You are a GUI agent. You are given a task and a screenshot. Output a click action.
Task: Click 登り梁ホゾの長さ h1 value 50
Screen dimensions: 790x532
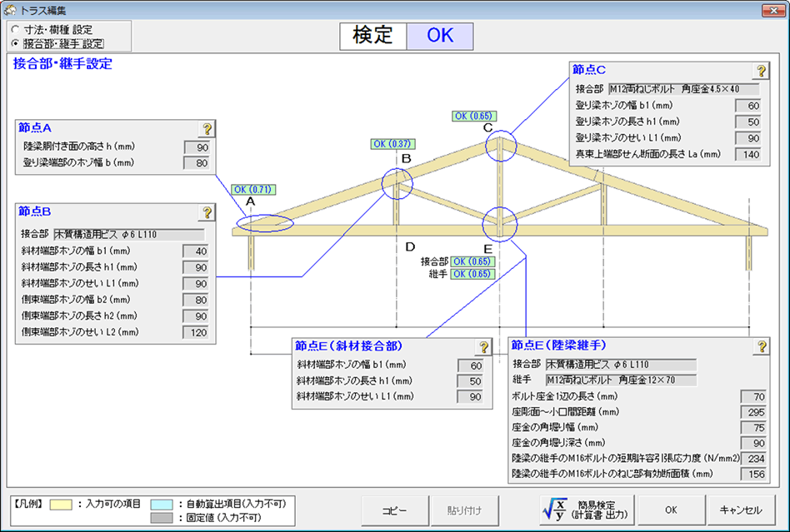coord(748,122)
